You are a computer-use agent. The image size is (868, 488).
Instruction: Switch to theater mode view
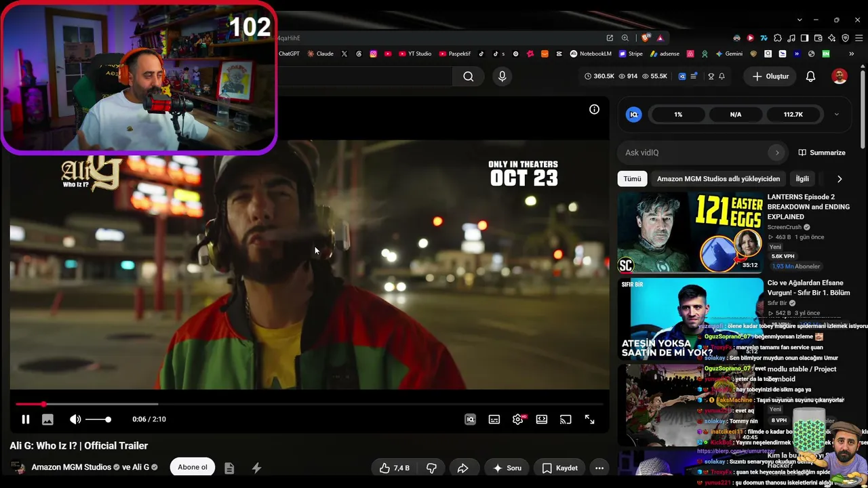click(x=542, y=420)
